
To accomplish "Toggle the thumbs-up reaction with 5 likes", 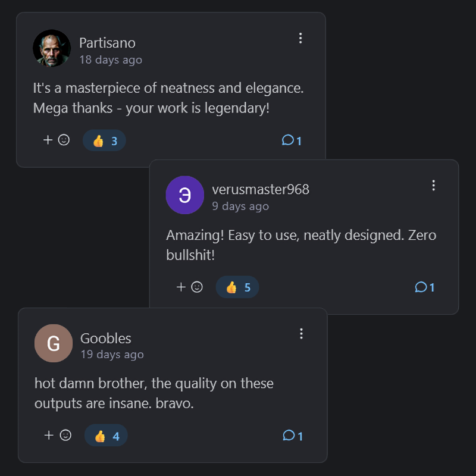I will pyautogui.click(x=237, y=288).
